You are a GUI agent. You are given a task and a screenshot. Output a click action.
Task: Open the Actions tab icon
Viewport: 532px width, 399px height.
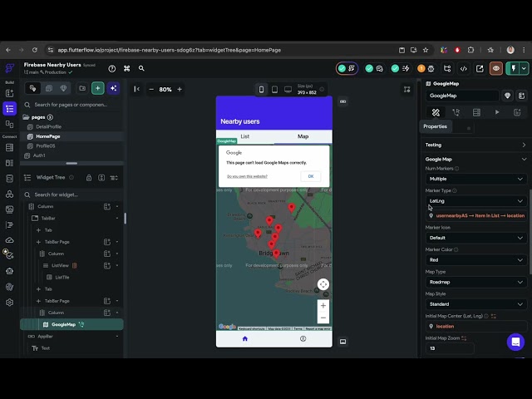[456, 112]
